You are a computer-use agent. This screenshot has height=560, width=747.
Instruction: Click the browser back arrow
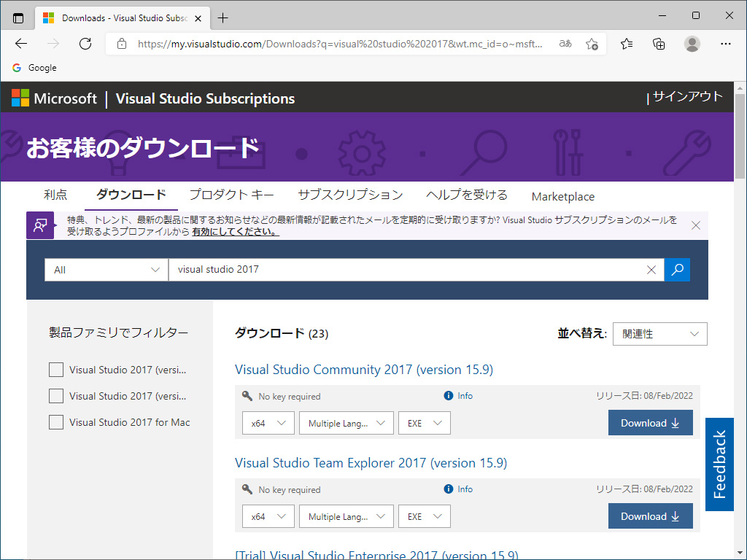(x=21, y=44)
